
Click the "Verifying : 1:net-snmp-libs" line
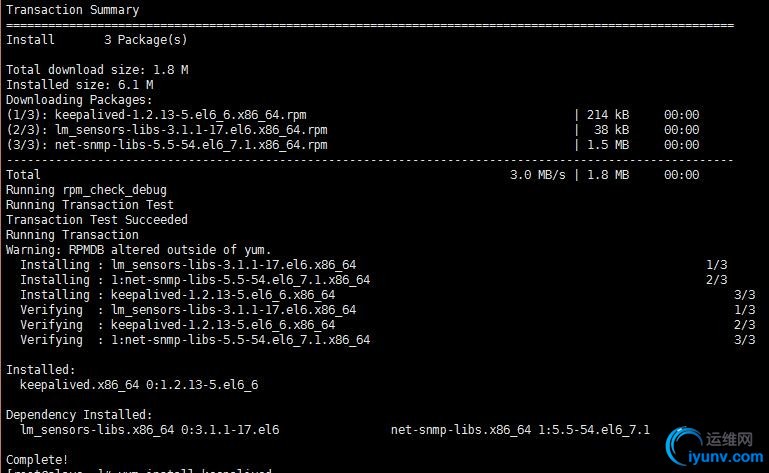click(195, 340)
